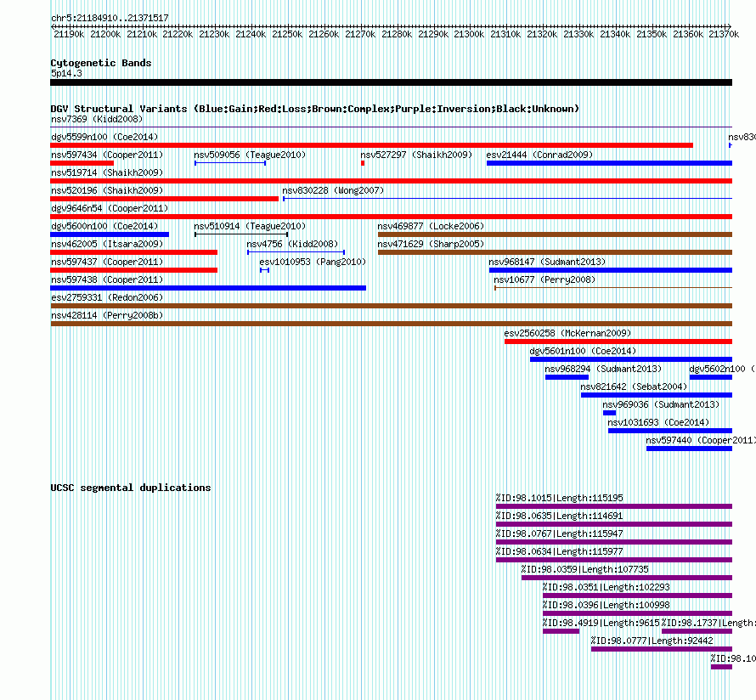Screen dimensions: 756x700
Task: Click the %ID:98.4919|Length:9615 duplication label
Action: point(601,623)
